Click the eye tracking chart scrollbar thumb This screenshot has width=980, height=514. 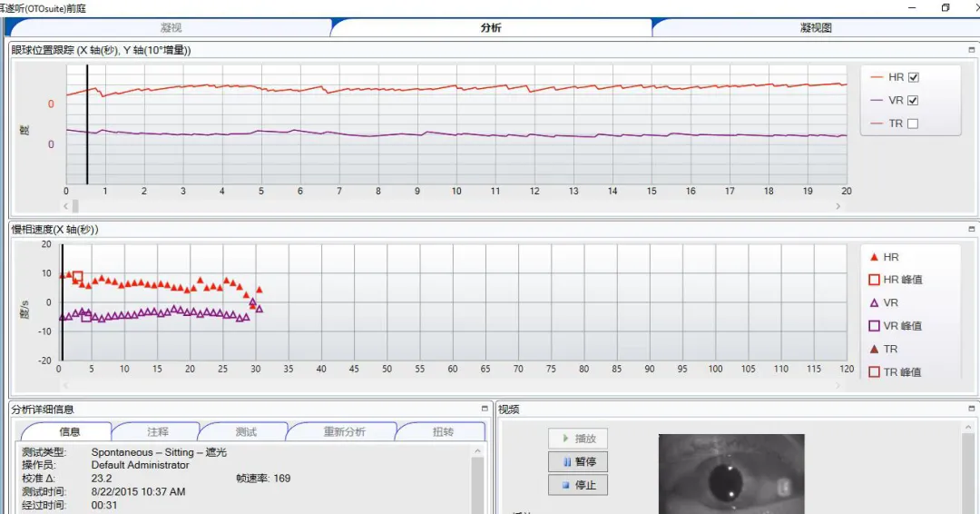coord(75,206)
